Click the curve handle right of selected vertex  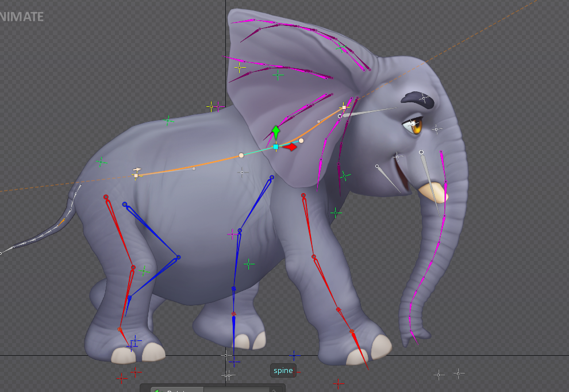click(x=301, y=140)
